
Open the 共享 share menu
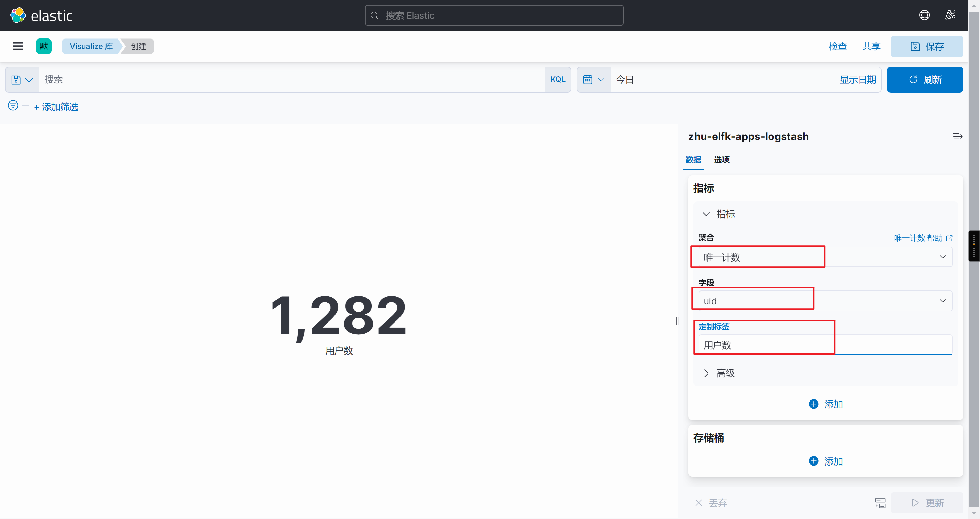871,46
